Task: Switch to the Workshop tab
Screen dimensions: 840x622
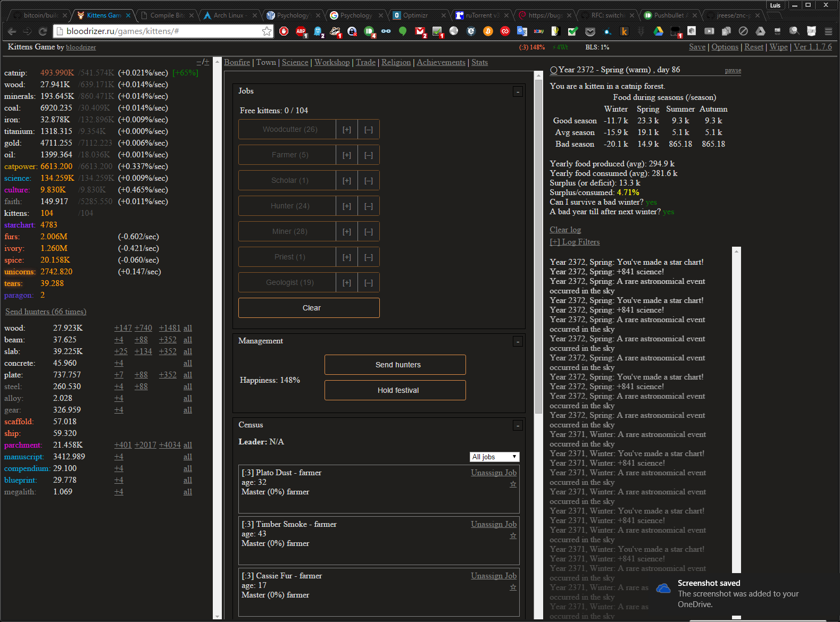Action: point(331,62)
